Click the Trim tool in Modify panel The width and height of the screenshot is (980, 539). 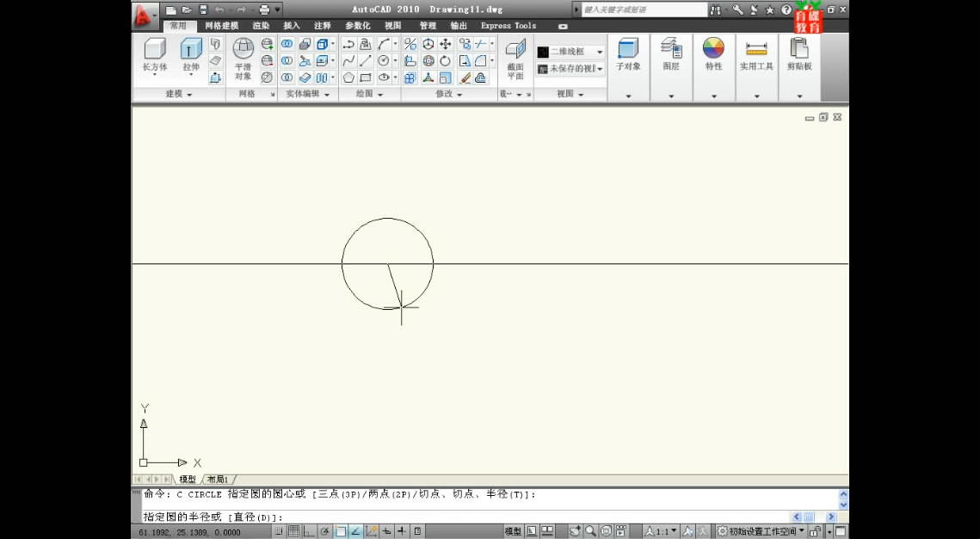[x=481, y=44]
